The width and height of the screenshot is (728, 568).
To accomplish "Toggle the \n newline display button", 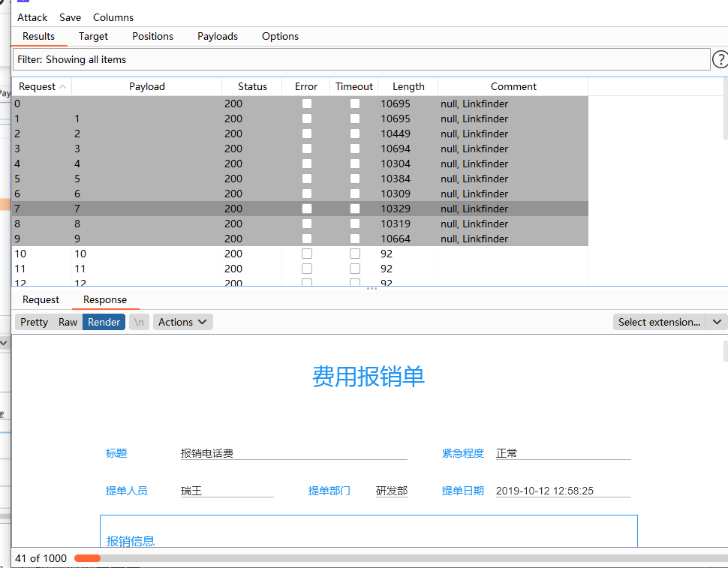I will pyautogui.click(x=139, y=322).
